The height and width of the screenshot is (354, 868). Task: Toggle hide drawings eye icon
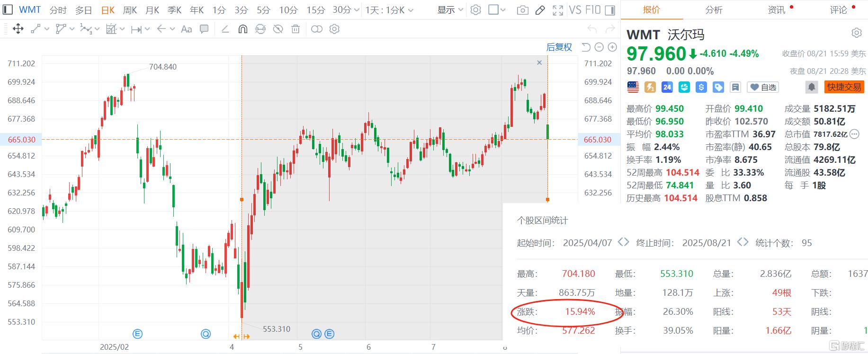point(278,29)
